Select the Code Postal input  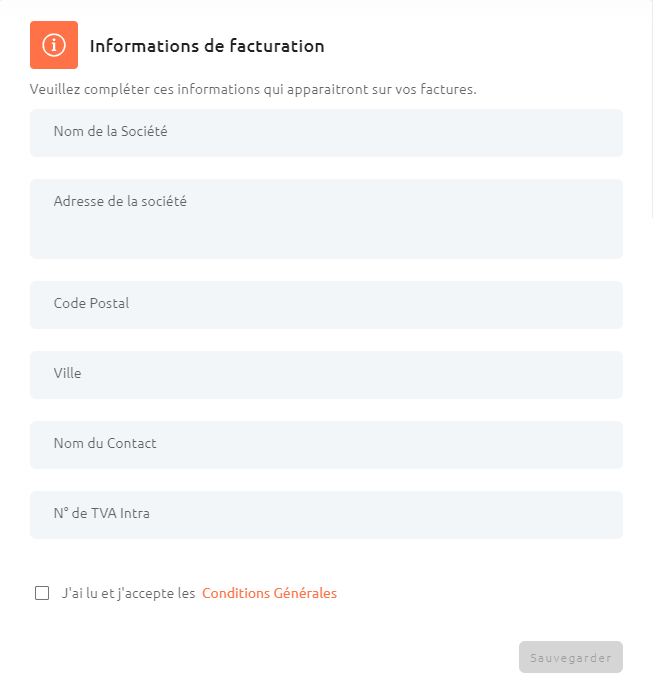coord(326,305)
